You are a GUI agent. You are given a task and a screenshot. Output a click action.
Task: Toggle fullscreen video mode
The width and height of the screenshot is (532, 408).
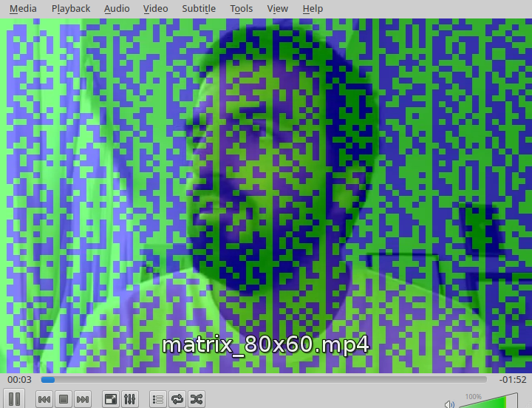pyautogui.click(x=111, y=399)
